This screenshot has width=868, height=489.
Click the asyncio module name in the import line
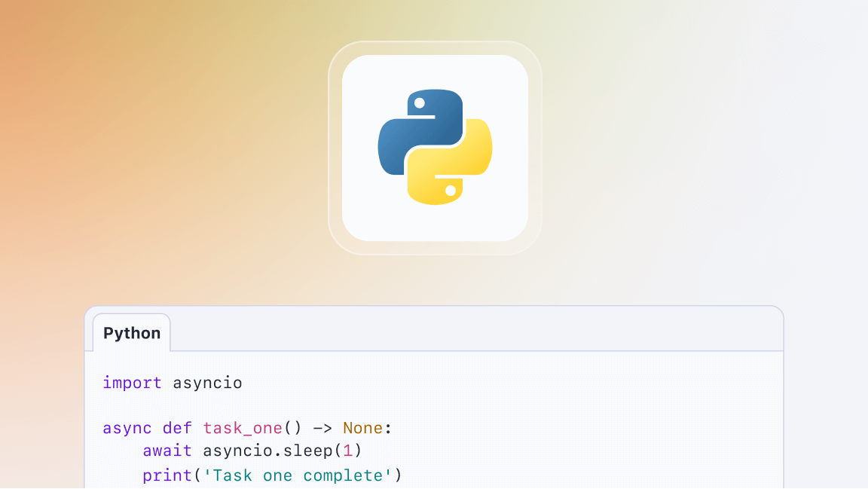tap(207, 383)
